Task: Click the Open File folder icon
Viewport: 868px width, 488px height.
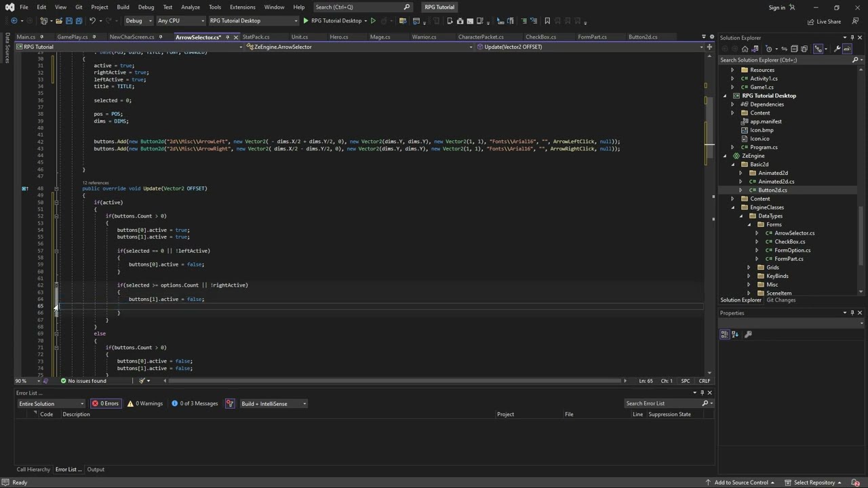Action: (58, 21)
